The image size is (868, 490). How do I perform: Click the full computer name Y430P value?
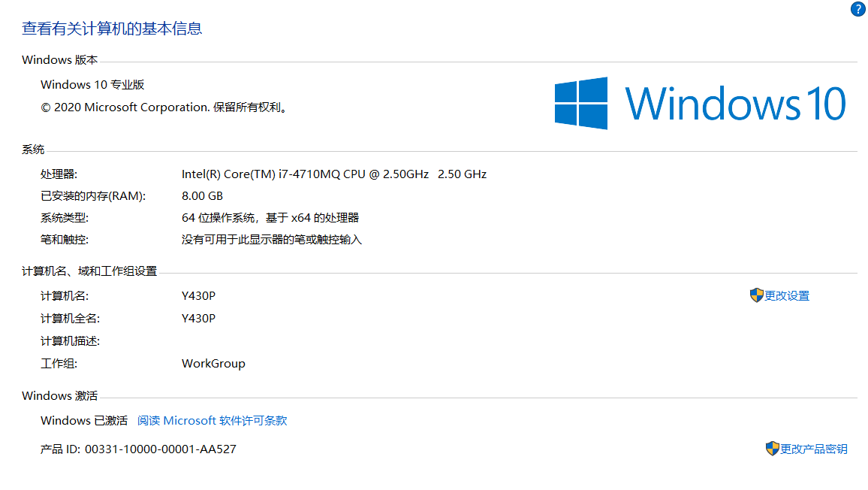[x=198, y=318]
